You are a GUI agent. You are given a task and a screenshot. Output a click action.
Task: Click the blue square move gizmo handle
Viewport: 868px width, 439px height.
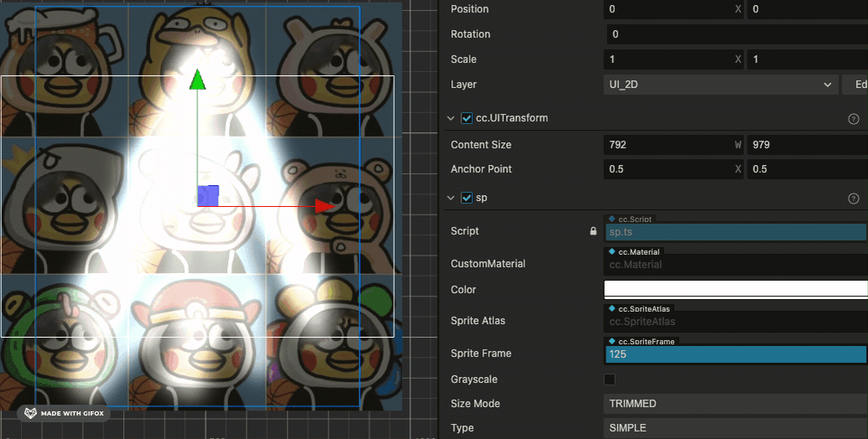[208, 196]
